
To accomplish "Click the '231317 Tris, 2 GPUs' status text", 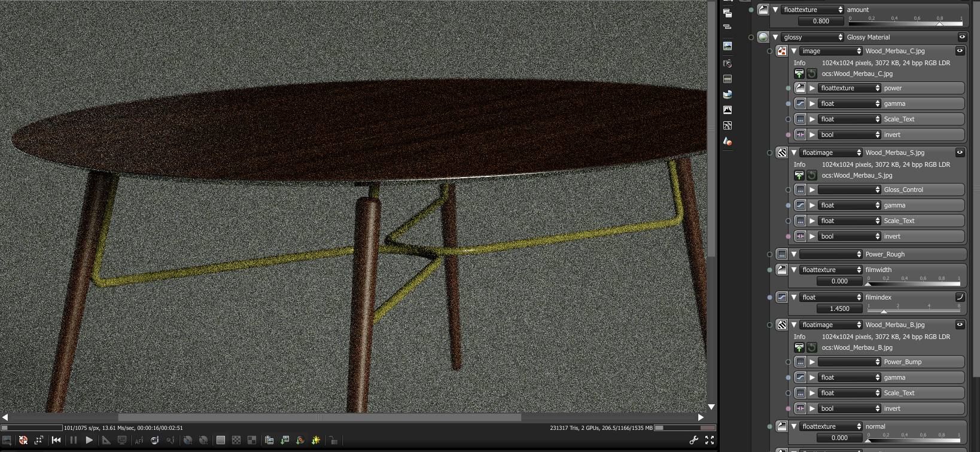I will click(x=576, y=428).
